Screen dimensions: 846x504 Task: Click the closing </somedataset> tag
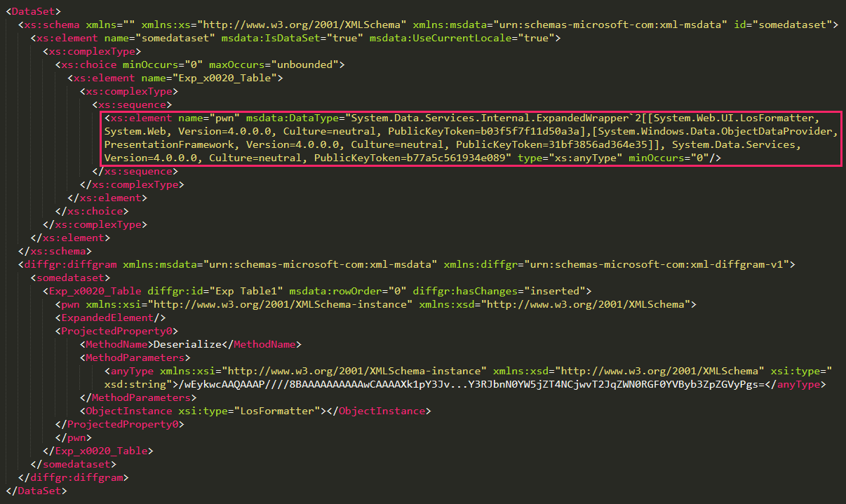tap(74, 464)
